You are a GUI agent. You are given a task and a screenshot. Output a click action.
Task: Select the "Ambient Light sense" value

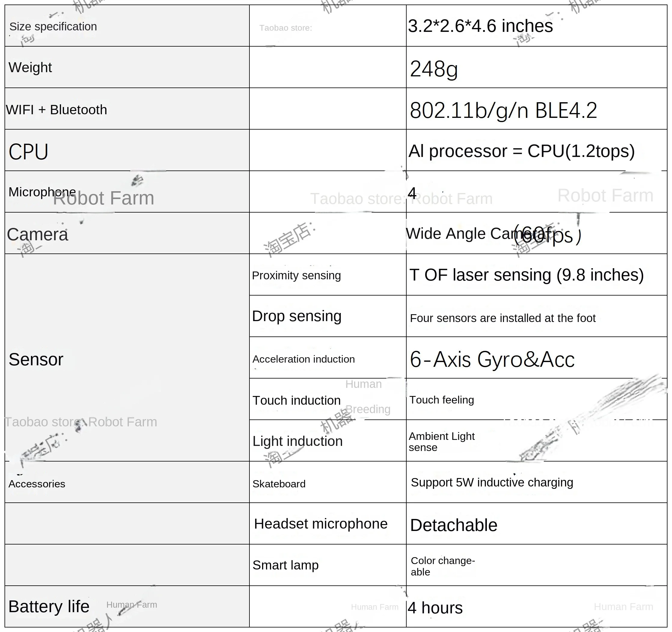(442, 442)
